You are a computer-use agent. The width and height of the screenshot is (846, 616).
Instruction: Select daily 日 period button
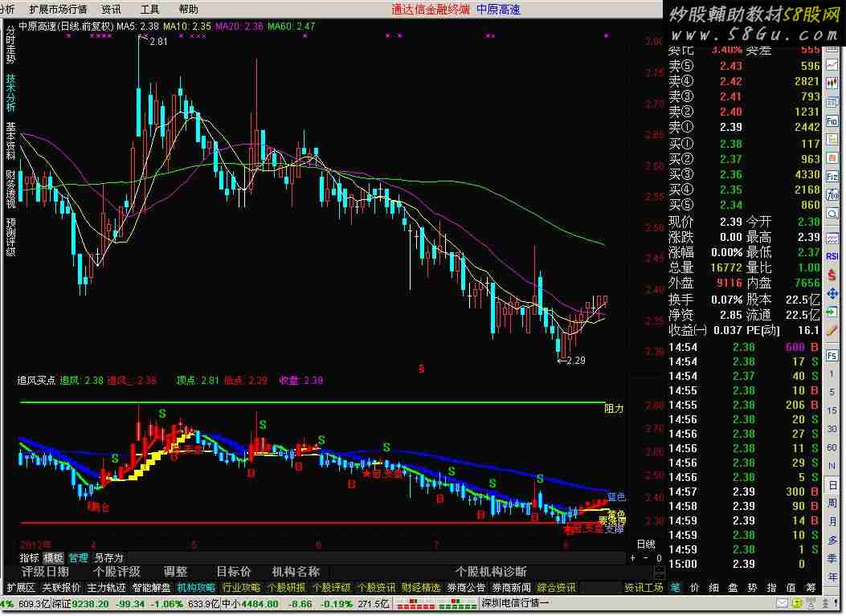point(832,485)
